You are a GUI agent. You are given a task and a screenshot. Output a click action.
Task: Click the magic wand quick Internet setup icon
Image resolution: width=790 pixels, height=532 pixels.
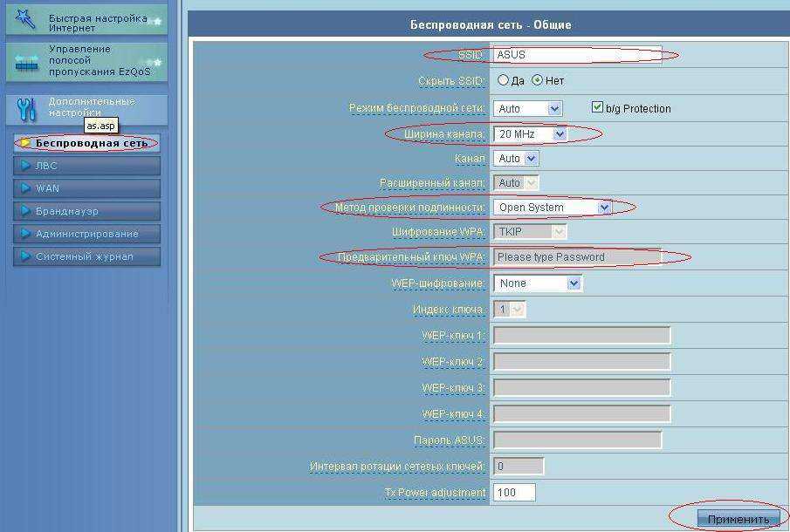pyautogui.click(x=25, y=19)
